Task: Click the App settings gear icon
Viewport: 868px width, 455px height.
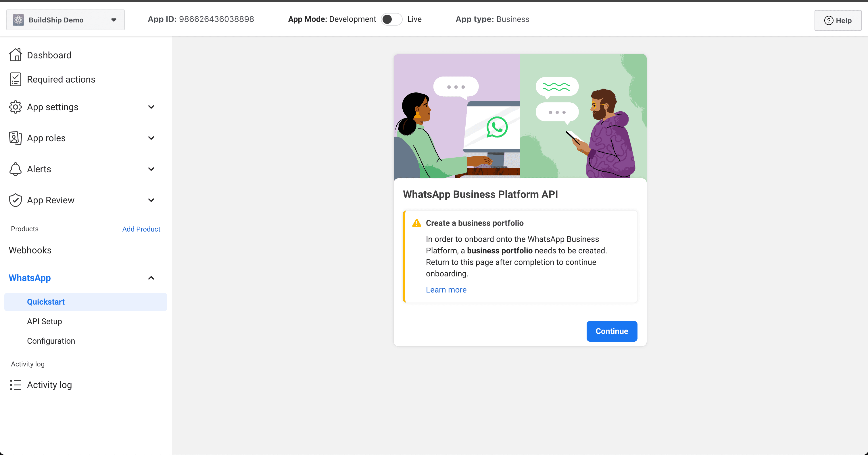Action: 16,107
